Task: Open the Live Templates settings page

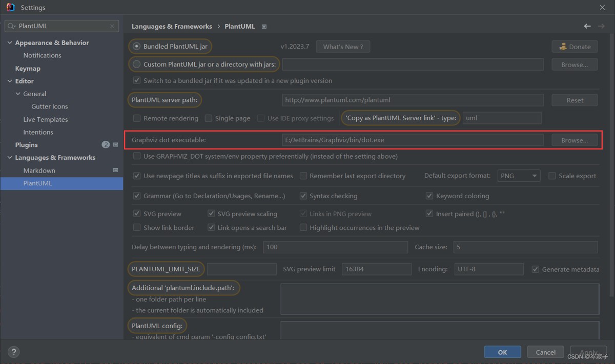Action: [x=46, y=119]
